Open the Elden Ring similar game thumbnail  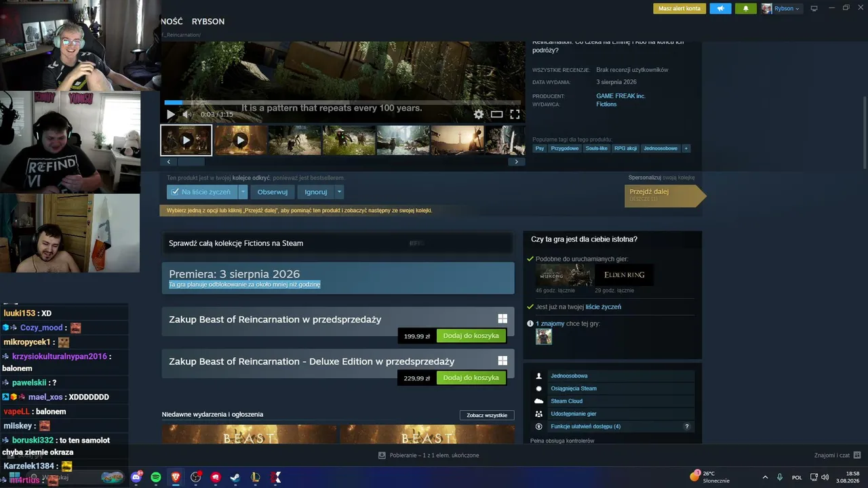[625, 275]
